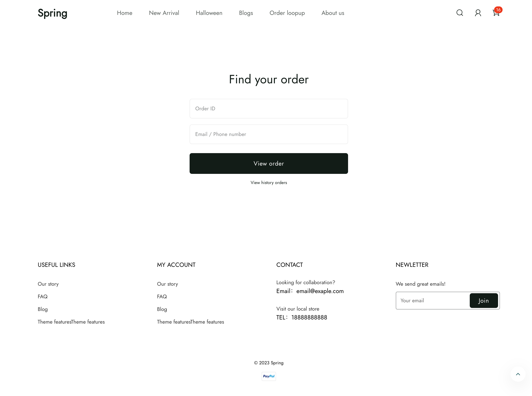The image size is (532, 396).
Task: Click the newsletter Your email field
Action: click(432, 300)
